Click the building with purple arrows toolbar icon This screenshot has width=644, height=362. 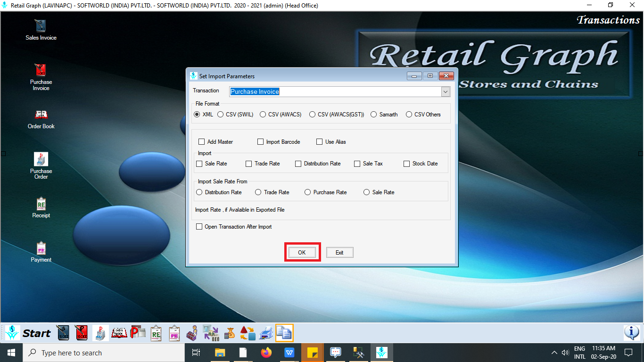pyautogui.click(x=210, y=333)
